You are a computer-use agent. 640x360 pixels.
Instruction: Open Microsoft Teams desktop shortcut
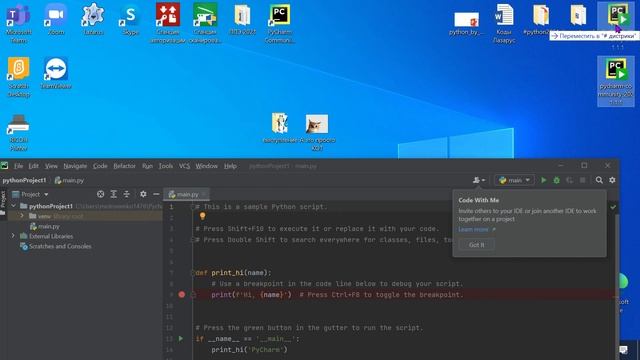pyautogui.click(x=18, y=23)
